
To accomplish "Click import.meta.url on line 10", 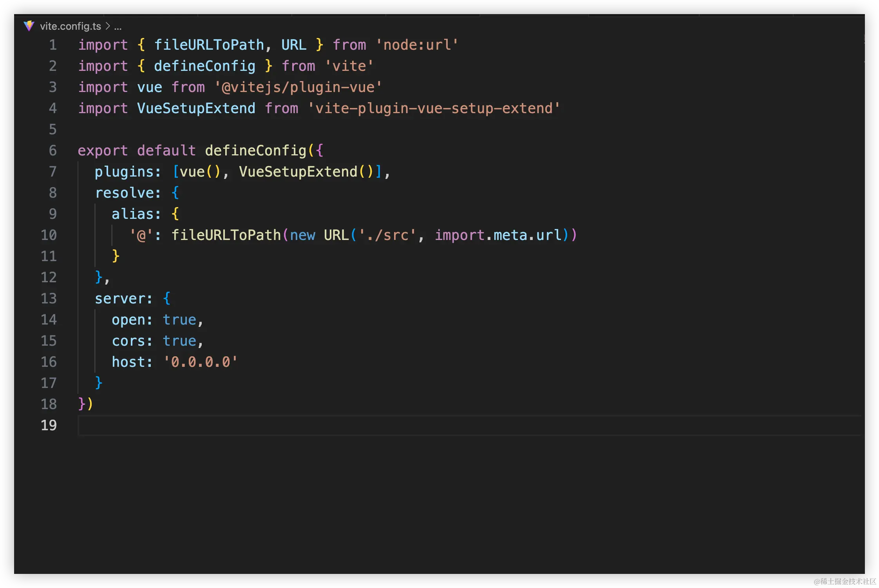I will point(498,235).
